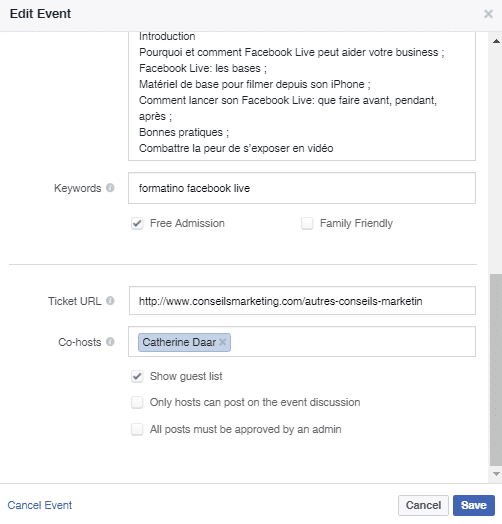The image size is (502, 524).
Task: Click into the Ticket URL field
Action: coord(302,301)
